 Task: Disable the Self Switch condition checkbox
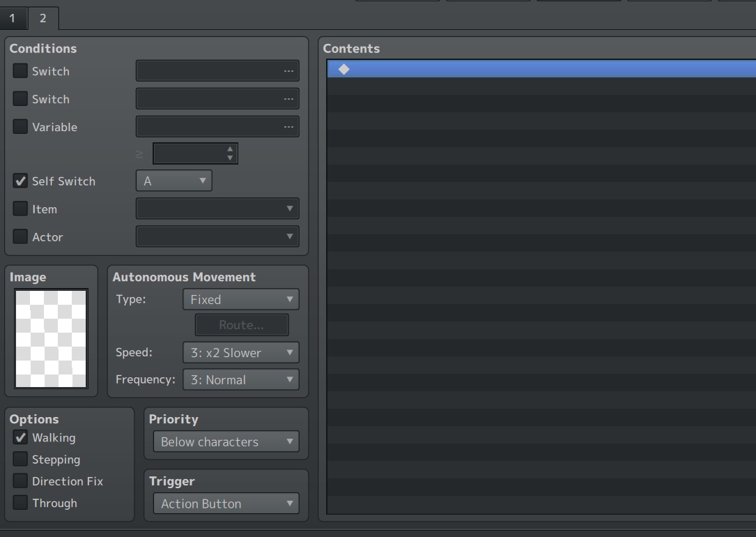pos(20,181)
